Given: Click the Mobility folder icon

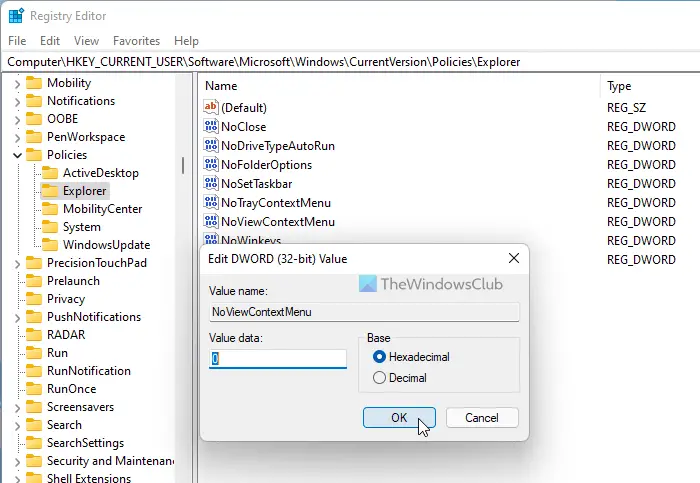Looking at the screenshot, I should [x=34, y=83].
